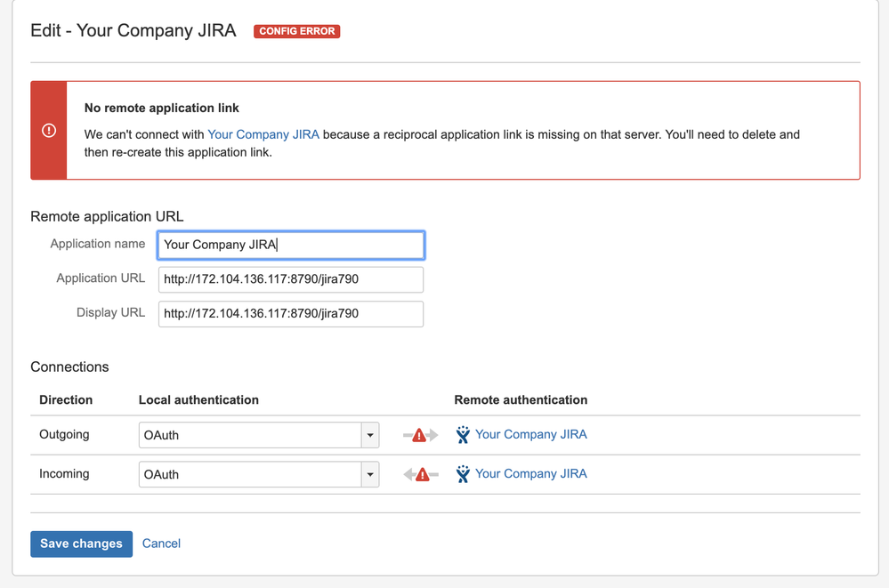Click the 'Outgoing' direction label
This screenshot has width=889, height=588.
(64, 434)
